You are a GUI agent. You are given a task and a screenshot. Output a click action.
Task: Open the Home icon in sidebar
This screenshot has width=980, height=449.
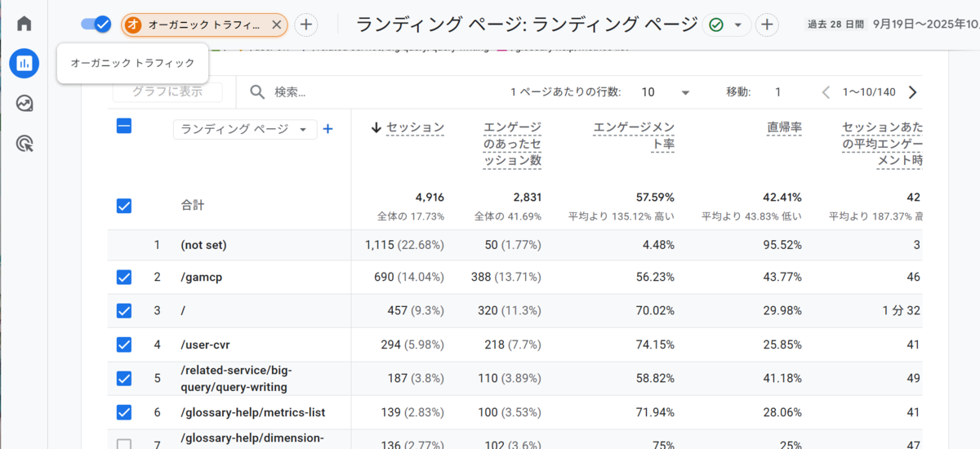coord(24,24)
